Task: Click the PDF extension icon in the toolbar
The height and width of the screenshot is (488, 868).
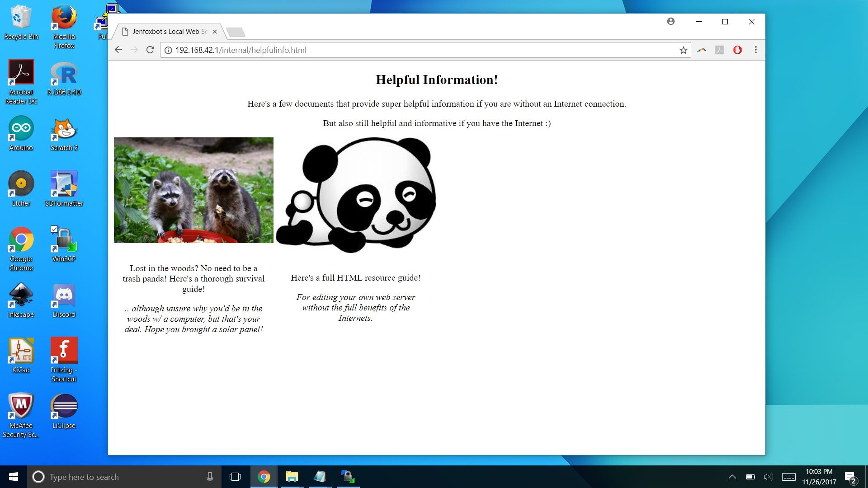Action: 719,50
